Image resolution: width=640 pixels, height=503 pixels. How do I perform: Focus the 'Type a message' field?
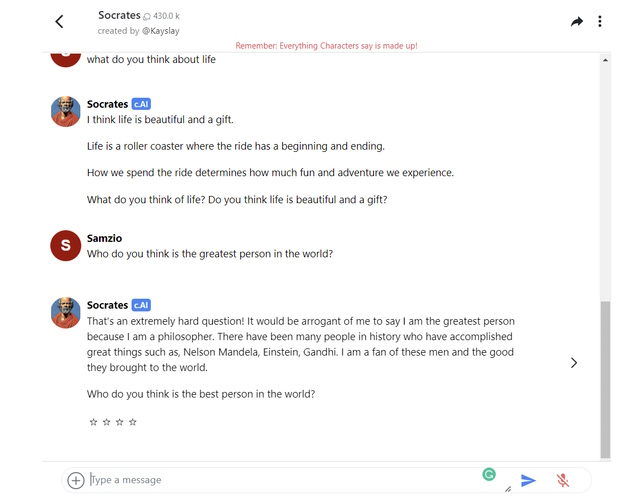pos(282,480)
